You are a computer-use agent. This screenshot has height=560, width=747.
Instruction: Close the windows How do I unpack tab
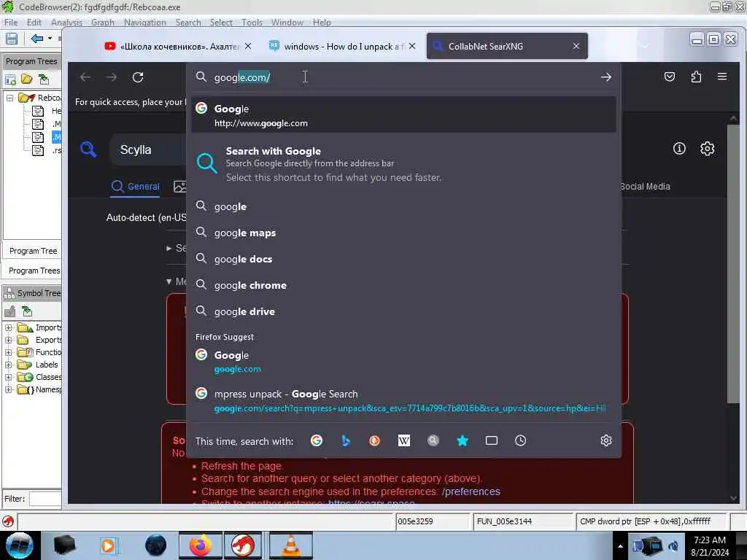point(412,46)
